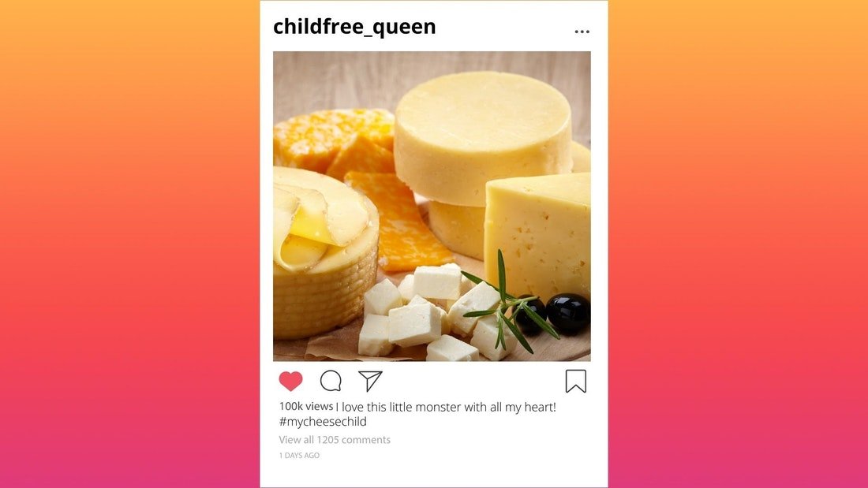
Task: Tap the large round cheese wheel on top
Action: coord(482,137)
